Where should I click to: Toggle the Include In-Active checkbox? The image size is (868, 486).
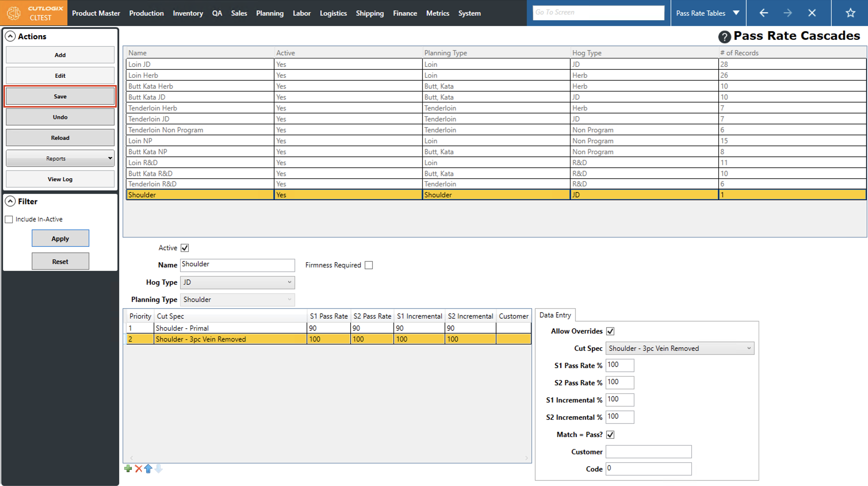(x=9, y=219)
